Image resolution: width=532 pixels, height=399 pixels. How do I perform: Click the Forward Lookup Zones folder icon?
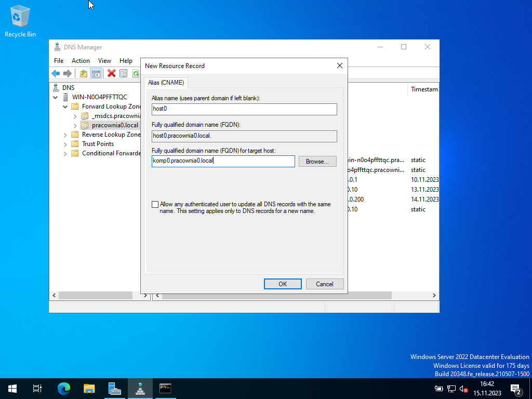pos(75,107)
